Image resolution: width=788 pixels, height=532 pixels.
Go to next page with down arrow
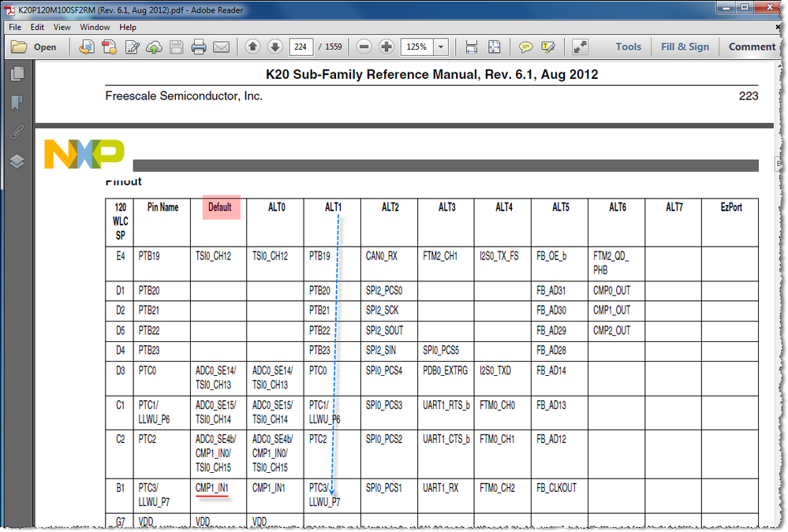tap(275, 47)
